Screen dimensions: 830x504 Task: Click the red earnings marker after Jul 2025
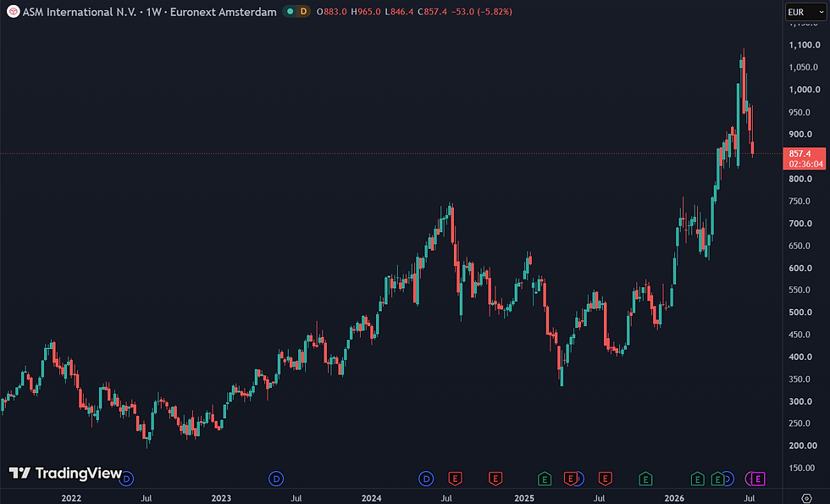[x=605, y=479]
